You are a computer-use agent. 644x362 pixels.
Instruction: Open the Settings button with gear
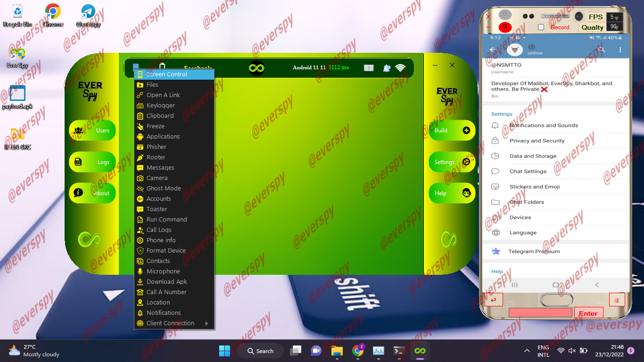click(452, 162)
